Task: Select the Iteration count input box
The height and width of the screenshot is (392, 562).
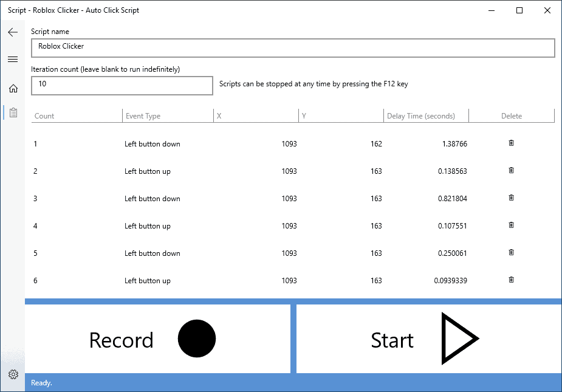Action: [122, 85]
